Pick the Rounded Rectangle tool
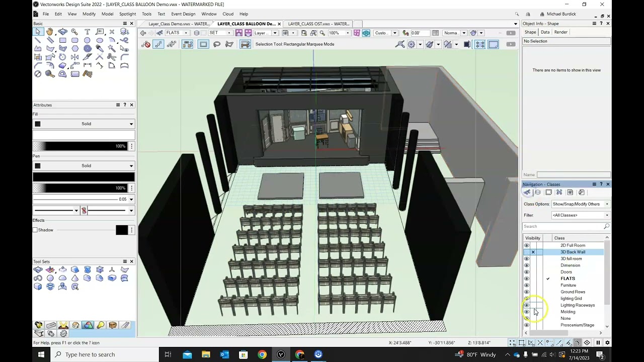 (x=75, y=40)
